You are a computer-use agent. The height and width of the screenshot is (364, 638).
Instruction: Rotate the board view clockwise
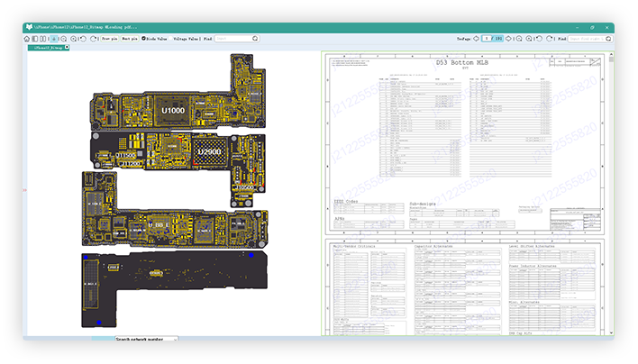[93, 39]
